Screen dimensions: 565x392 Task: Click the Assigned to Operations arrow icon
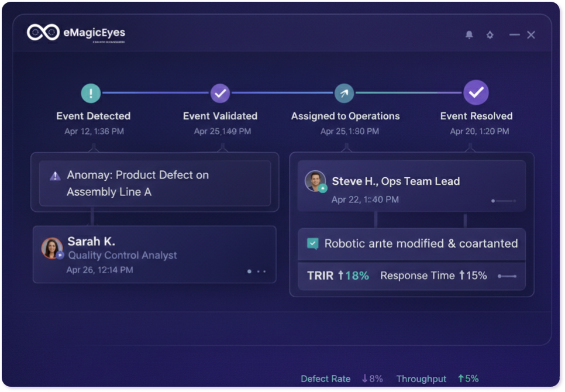click(x=345, y=93)
